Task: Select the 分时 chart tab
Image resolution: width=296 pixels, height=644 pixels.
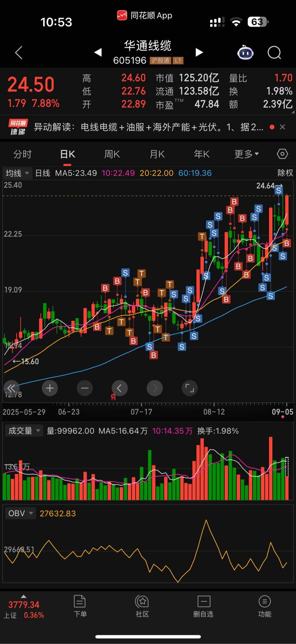Action: 22,154
